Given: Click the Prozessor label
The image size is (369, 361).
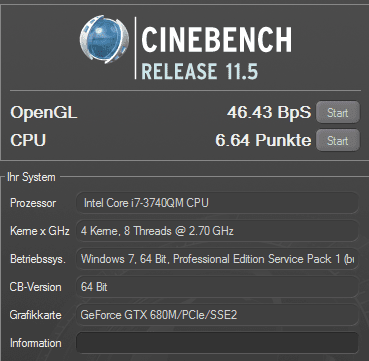Looking at the screenshot, I should 33,203.
